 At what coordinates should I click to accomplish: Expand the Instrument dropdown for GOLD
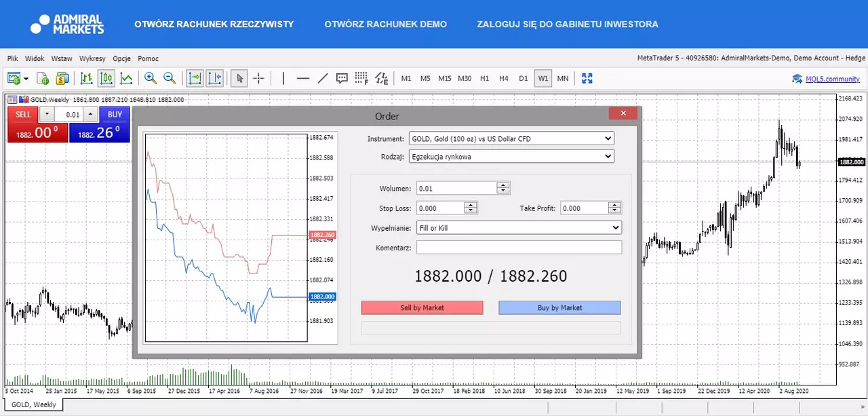tap(511, 138)
